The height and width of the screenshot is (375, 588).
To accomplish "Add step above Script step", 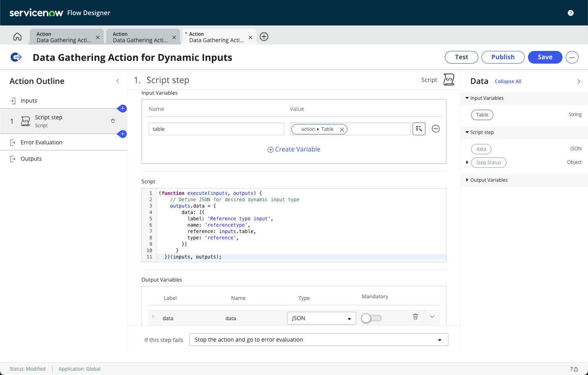I will (x=122, y=109).
